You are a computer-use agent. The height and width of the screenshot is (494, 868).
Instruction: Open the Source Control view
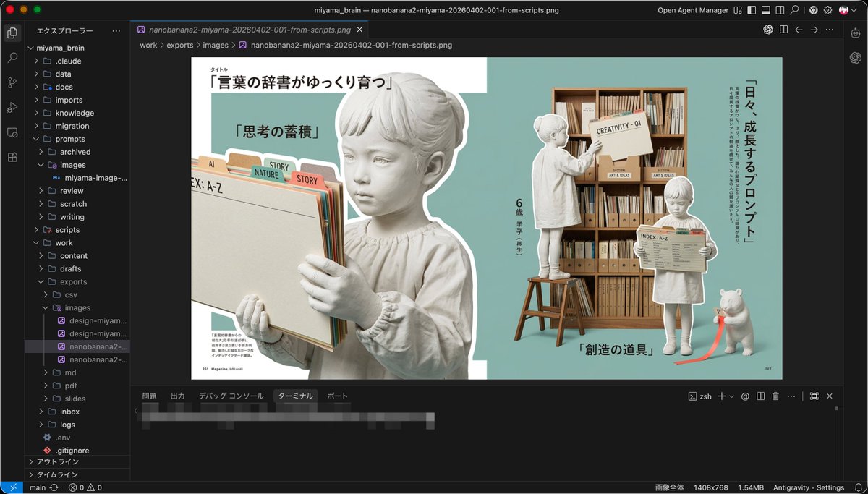tap(12, 82)
